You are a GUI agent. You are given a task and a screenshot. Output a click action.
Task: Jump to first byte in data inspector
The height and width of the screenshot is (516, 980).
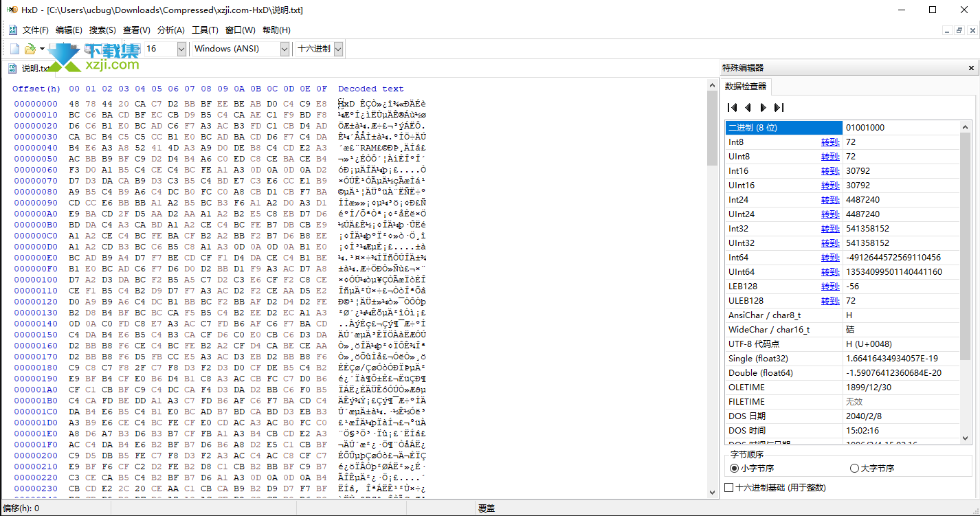[x=732, y=107]
